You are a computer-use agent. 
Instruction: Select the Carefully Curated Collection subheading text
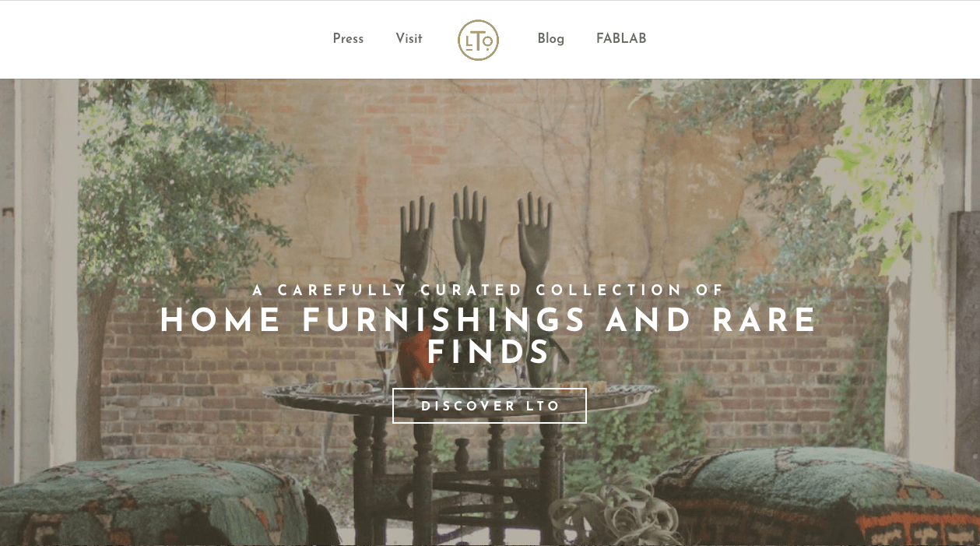click(x=490, y=291)
